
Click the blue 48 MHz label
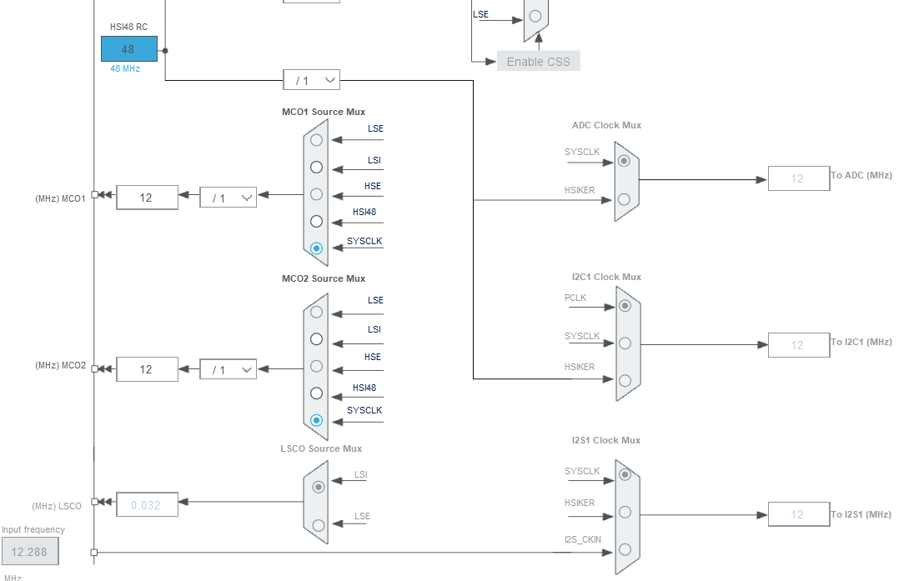point(125,69)
